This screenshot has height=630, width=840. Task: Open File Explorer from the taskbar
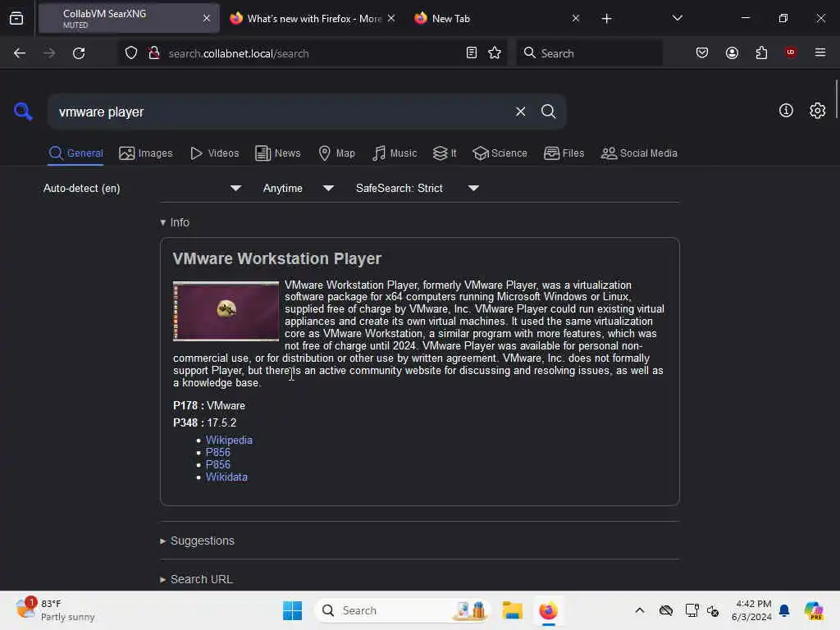pos(512,610)
